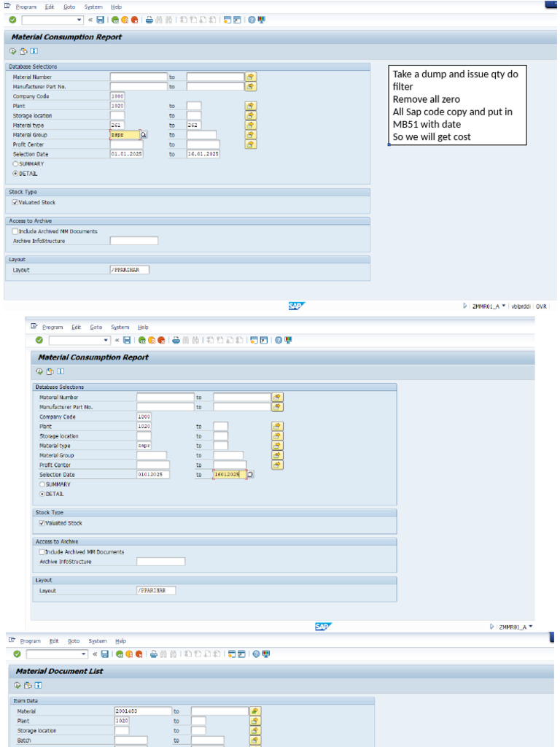The height and width of the screenshot is (747, 560).
Task: Expand status bar ZMMR01_A dropdown in top window
Action: 504,306
